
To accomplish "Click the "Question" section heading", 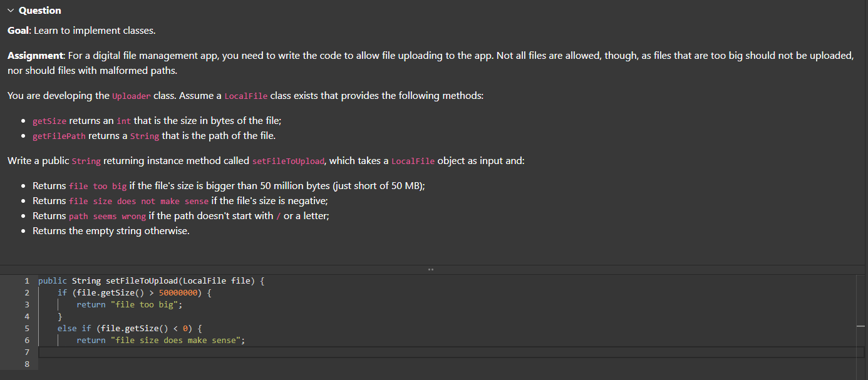I will (40, 11).
